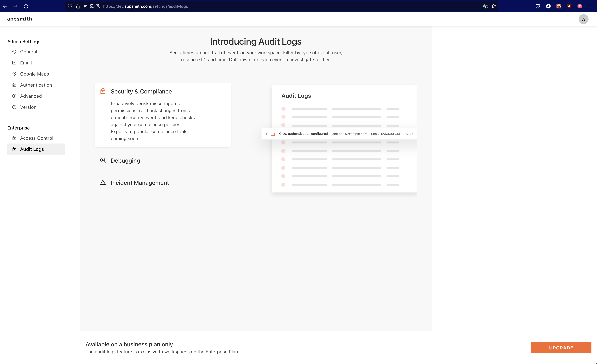This screenshot has width=597, height=364.
Task: Click the General settings gear icon
Action: click(14, 52)
